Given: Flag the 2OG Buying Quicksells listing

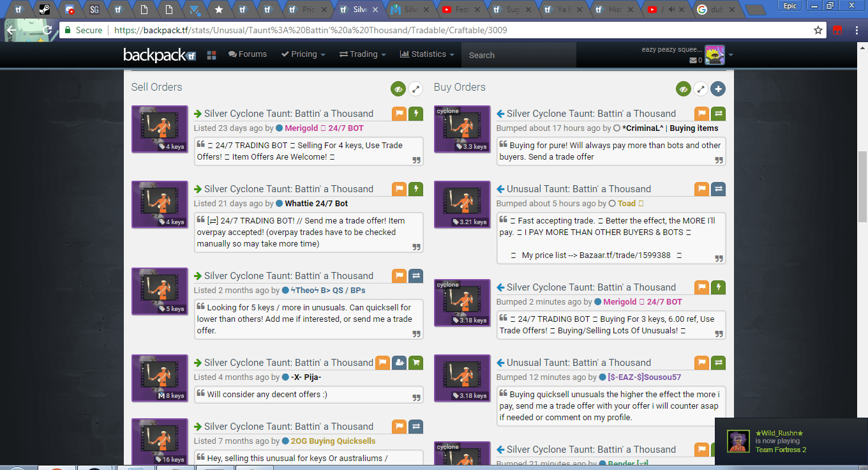Looking at the screenshot, I should point(399,427).
